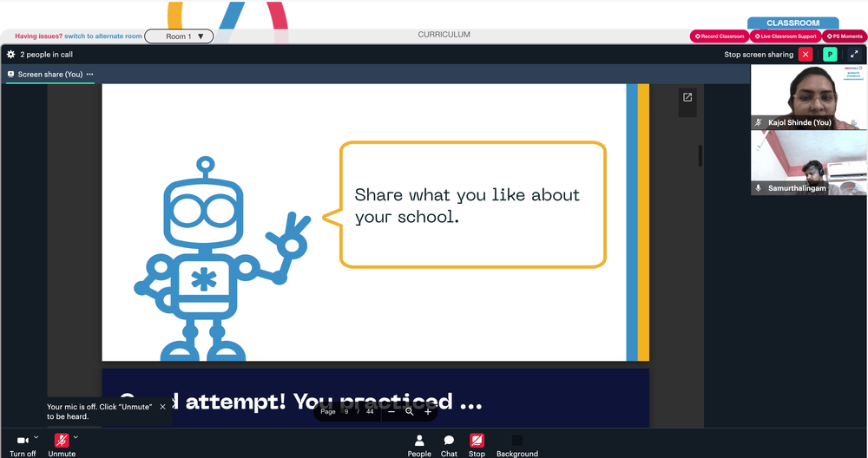
Task: Expand camera options chevron
Action: (36, 437)
